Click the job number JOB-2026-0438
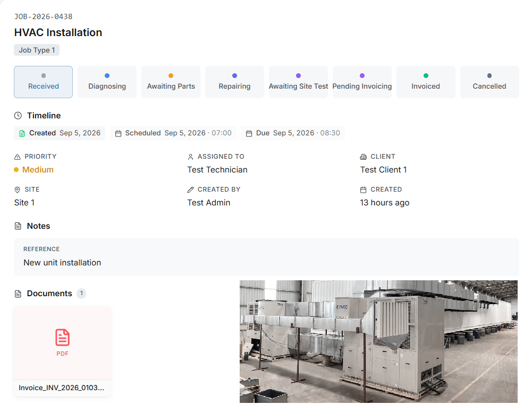Screen dimensions: 532x413 pyautogui.click(x=43, y=16)
